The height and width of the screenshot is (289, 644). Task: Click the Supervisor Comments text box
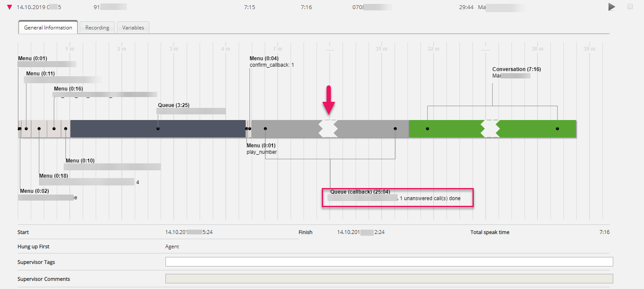click(389, 279)
